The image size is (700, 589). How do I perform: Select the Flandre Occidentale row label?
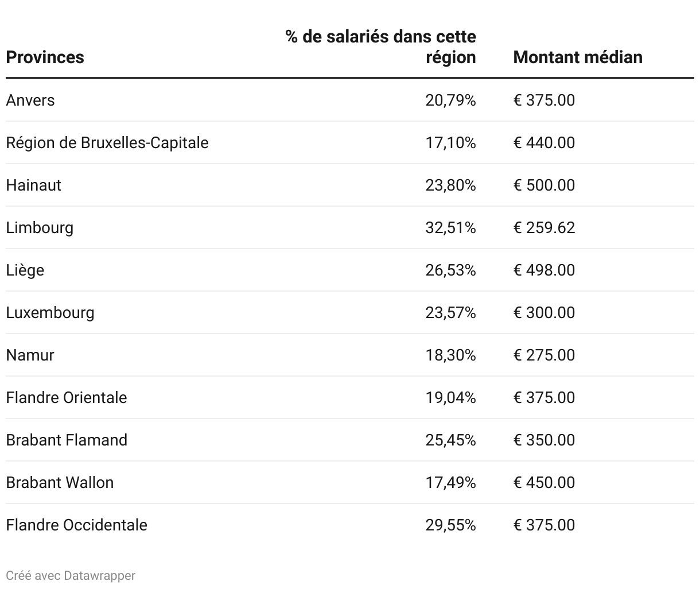click(x=76, y=525)
